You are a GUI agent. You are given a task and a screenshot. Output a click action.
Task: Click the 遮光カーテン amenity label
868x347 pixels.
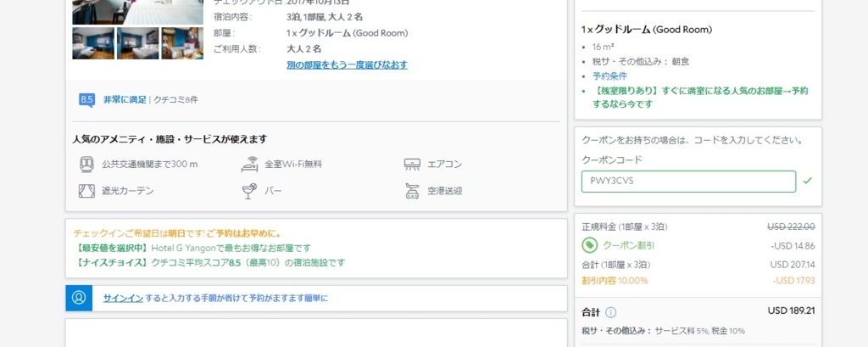click(x=127, y=191)
